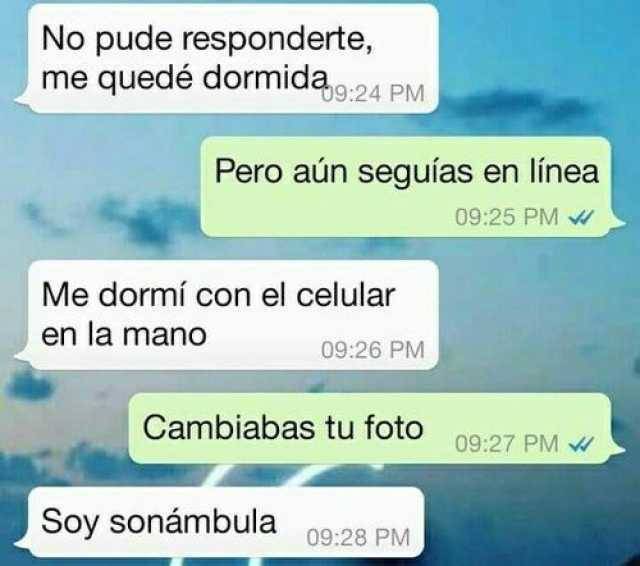The width and height of the screenshot is (640, 566).
Task: Click the word 'Cambiabas' in the green bubble
Action: point(229,428)
